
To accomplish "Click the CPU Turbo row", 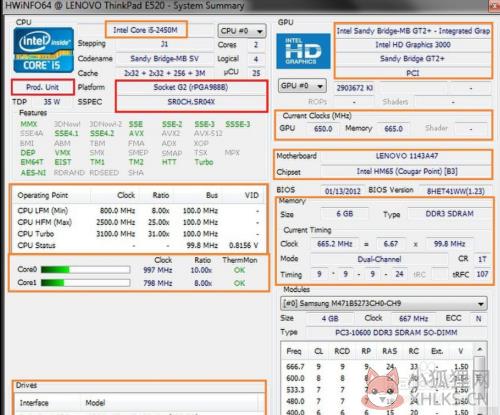I will coord(139,234).
